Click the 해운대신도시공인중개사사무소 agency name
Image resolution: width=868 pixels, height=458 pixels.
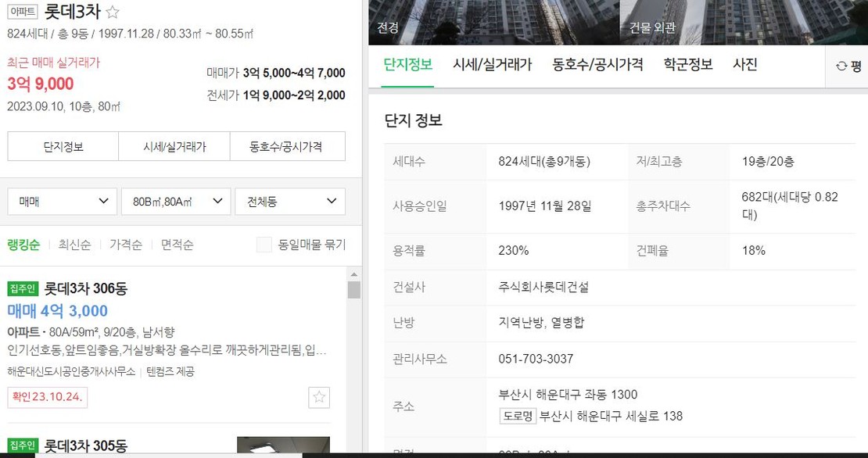click(71, 372)
